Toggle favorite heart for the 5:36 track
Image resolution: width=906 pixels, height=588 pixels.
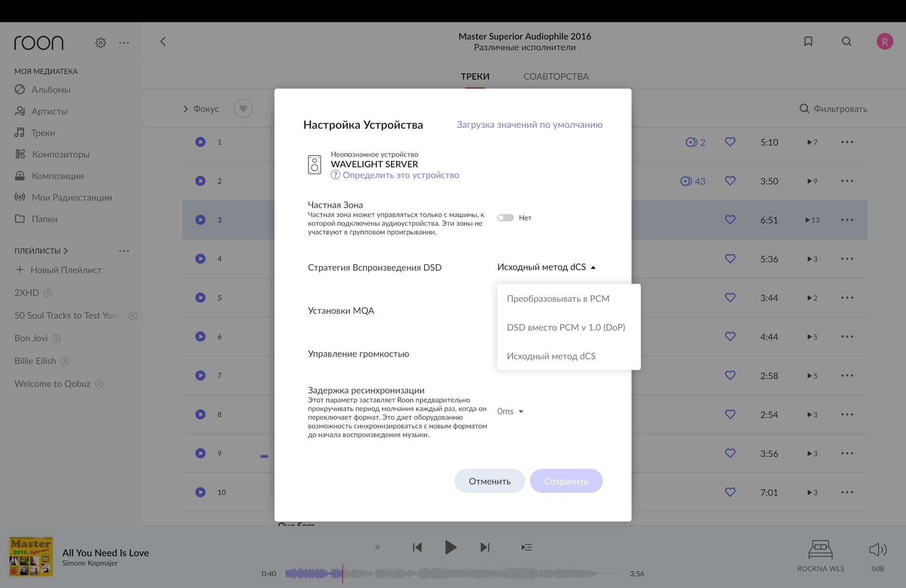[730, 258]
